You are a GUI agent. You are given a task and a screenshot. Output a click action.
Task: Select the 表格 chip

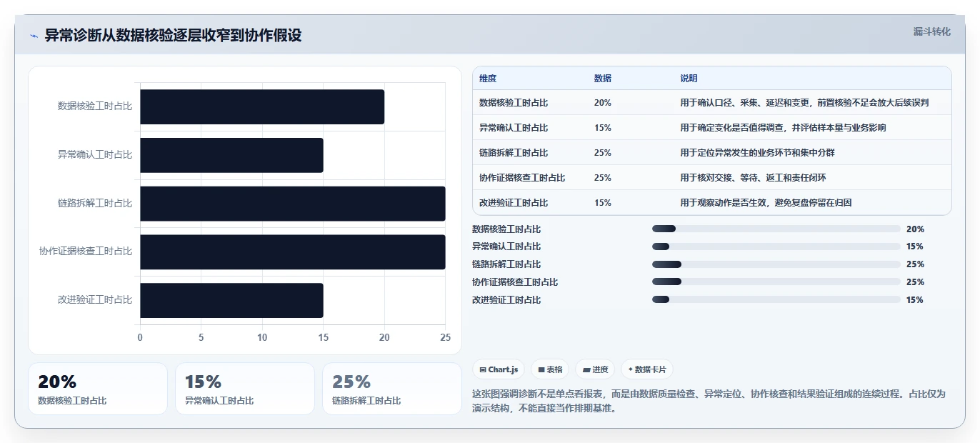pos(550,369)
